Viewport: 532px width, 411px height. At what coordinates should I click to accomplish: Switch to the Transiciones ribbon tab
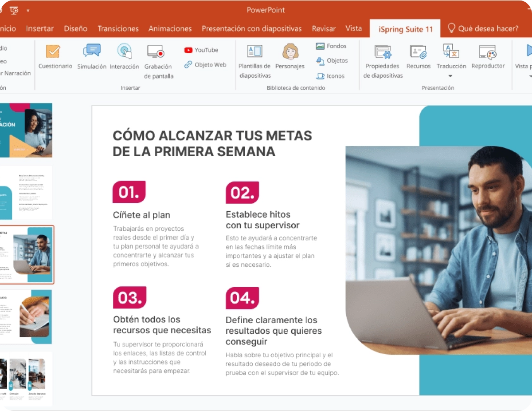(x=118, y=28)
